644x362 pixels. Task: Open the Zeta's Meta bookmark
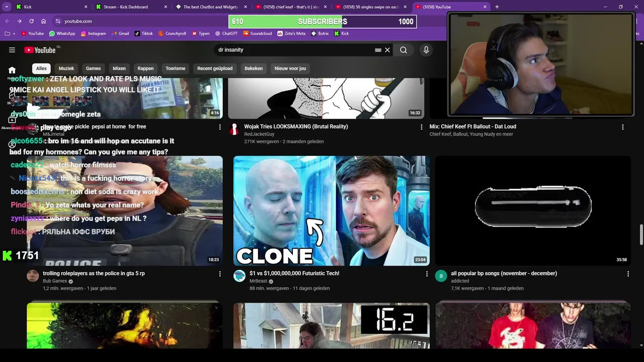click(x=291, y=34)
